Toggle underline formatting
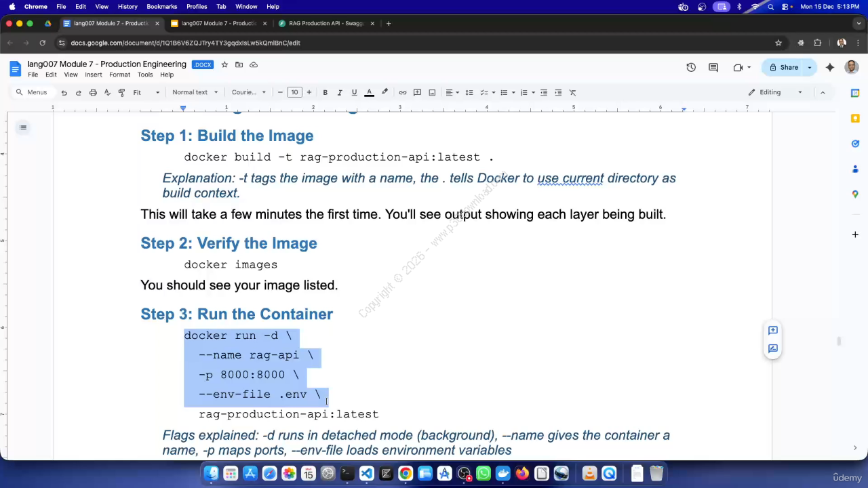The image size is (868, 488). point(354,92)
